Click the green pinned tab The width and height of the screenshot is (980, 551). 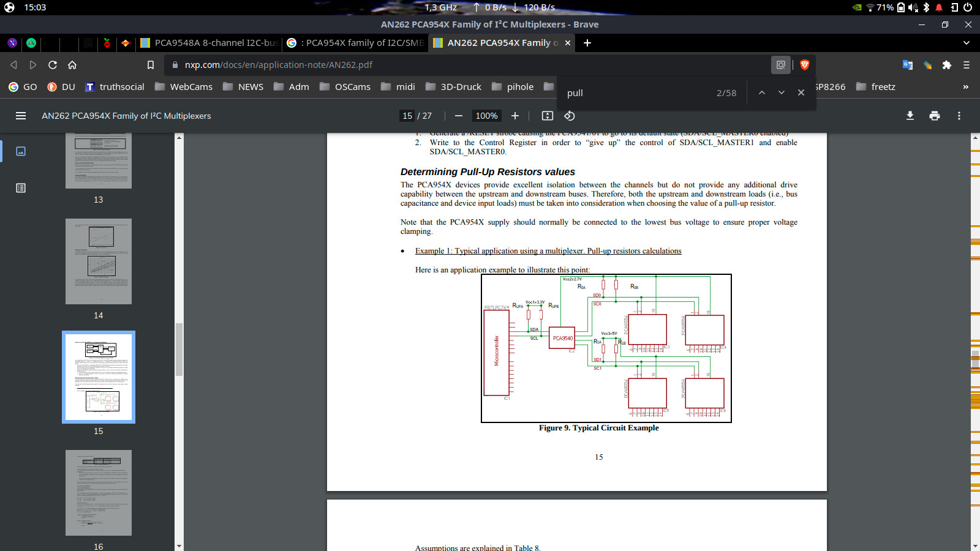[31, 43]
